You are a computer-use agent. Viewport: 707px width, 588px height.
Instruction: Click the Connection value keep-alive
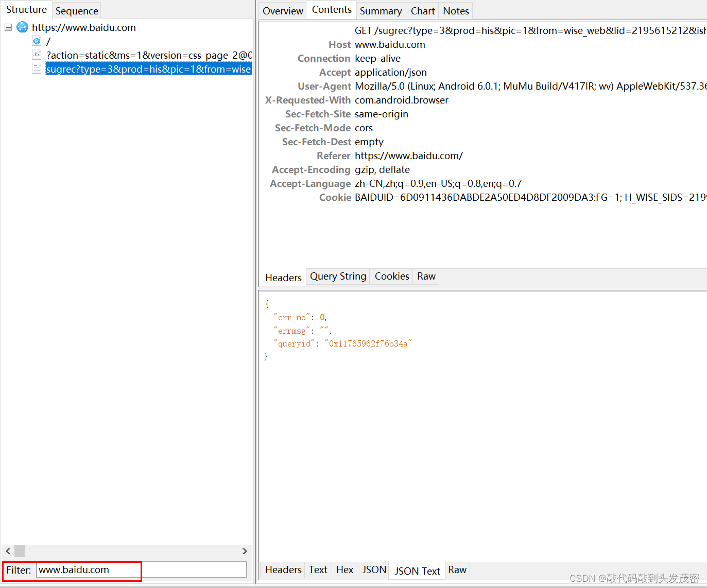click(377, 58)
